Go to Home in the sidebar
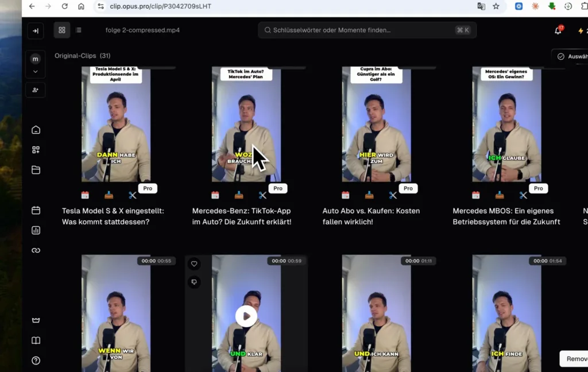 pos(36,130)
